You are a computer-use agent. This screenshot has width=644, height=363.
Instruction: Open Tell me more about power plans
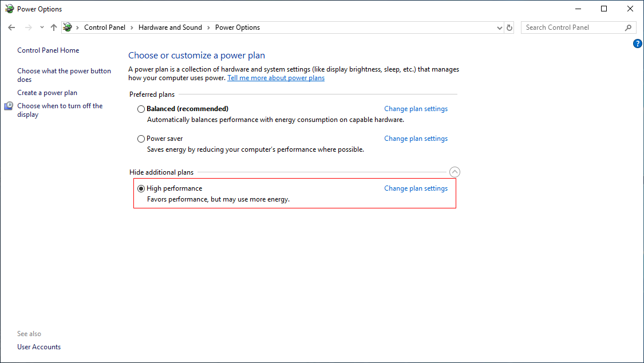[276, 78]
